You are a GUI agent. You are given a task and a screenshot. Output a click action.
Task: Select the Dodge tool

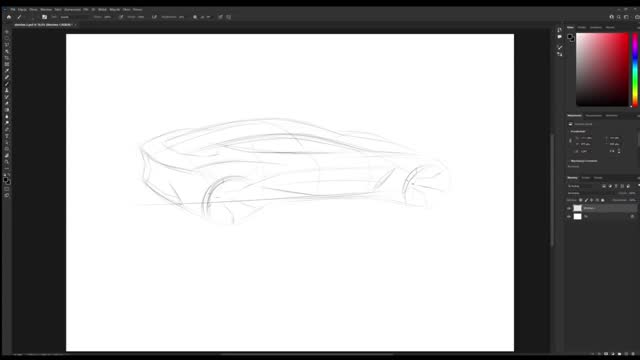7,123
